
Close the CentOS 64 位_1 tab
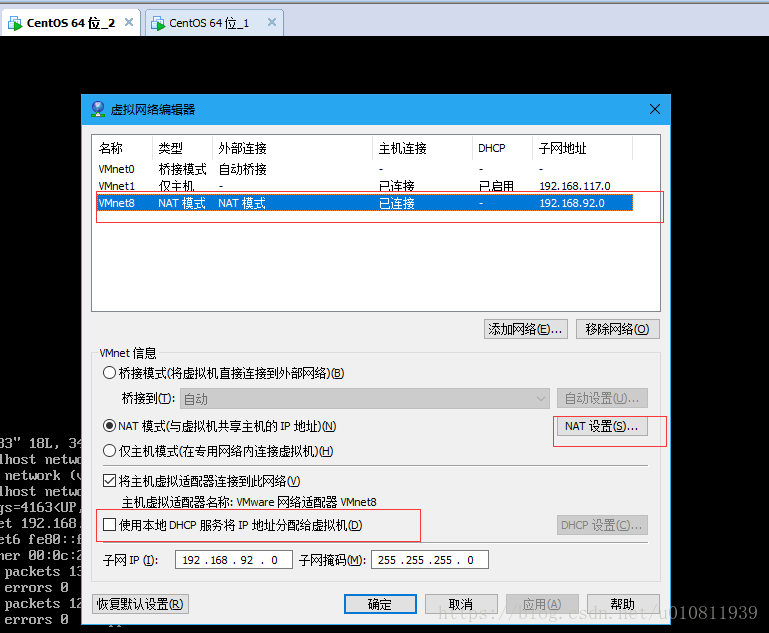[272, 22]
